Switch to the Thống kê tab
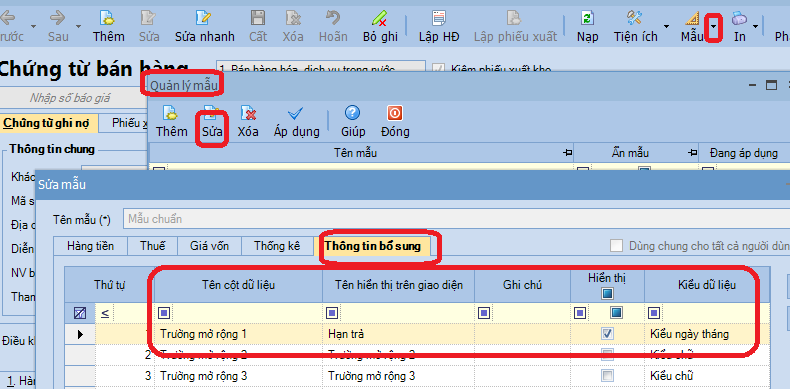The width and height of the screenshot is (790, 389). (277, 246)
